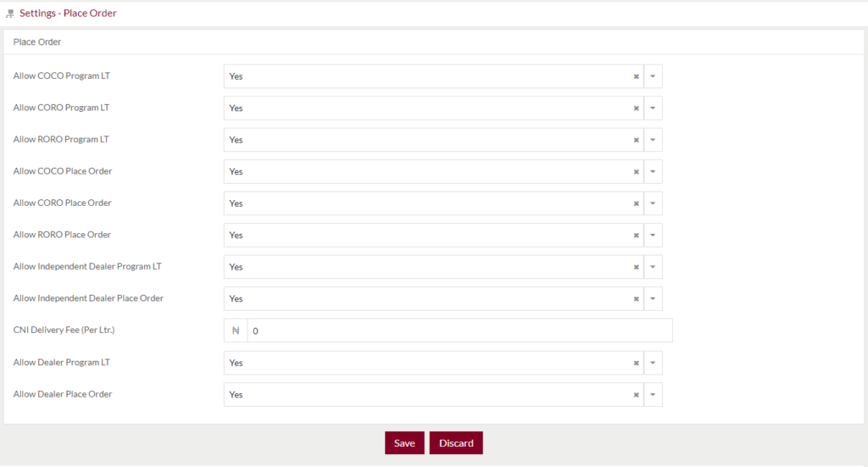
Task: Clear the Allow COCO Program LT value
Action: [x=636, y=77]
